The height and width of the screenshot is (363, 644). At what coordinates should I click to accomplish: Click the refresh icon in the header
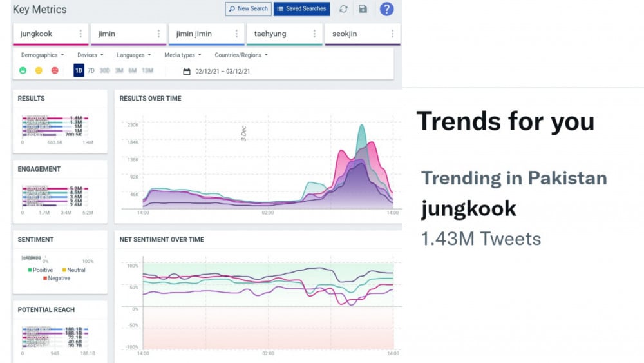[x=343, y=9]
